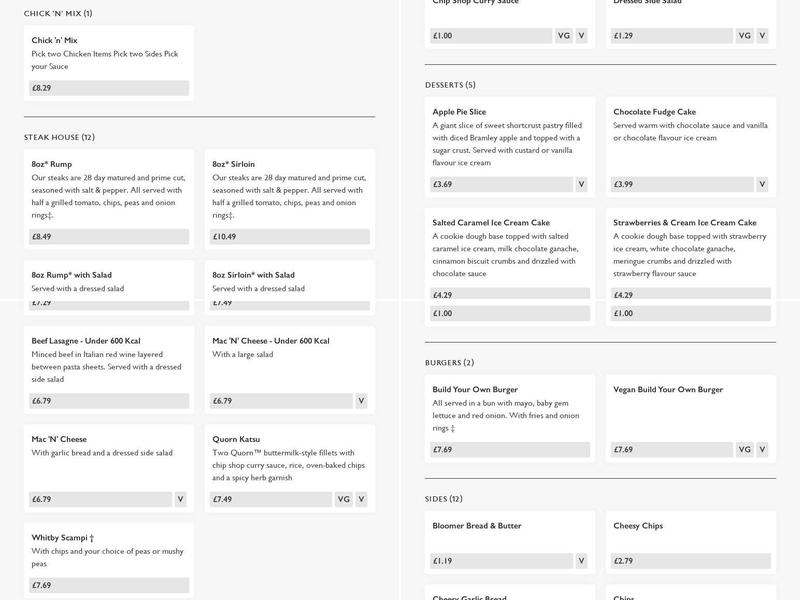Click the V badge on Mac 'N' Cheese Under 600 Kcal

(361, 401)
